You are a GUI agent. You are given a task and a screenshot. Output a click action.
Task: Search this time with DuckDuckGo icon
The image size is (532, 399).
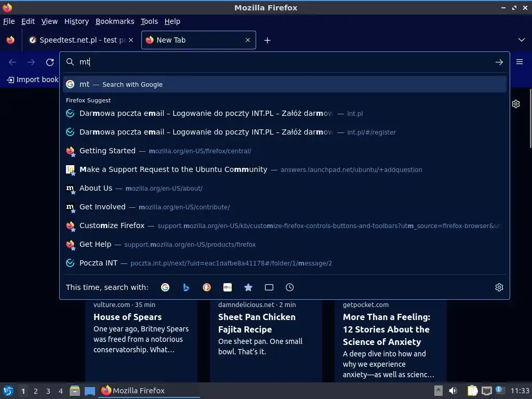[x=207, y=287]
